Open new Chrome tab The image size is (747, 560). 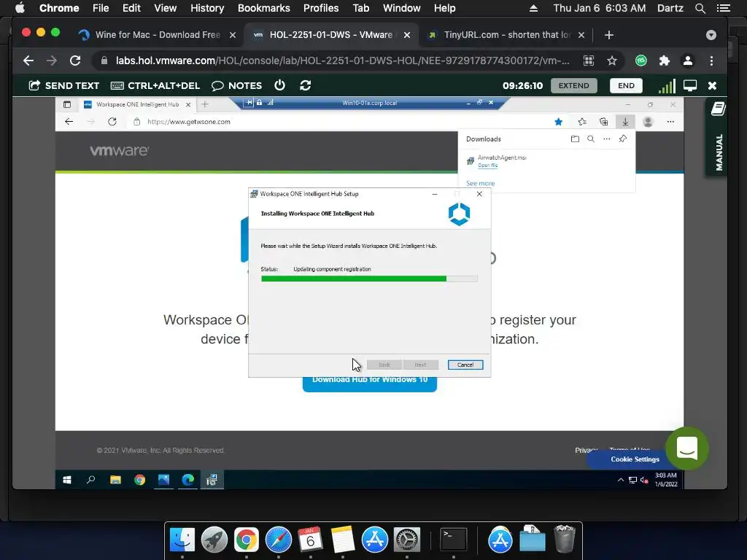[x=609, y=35]
